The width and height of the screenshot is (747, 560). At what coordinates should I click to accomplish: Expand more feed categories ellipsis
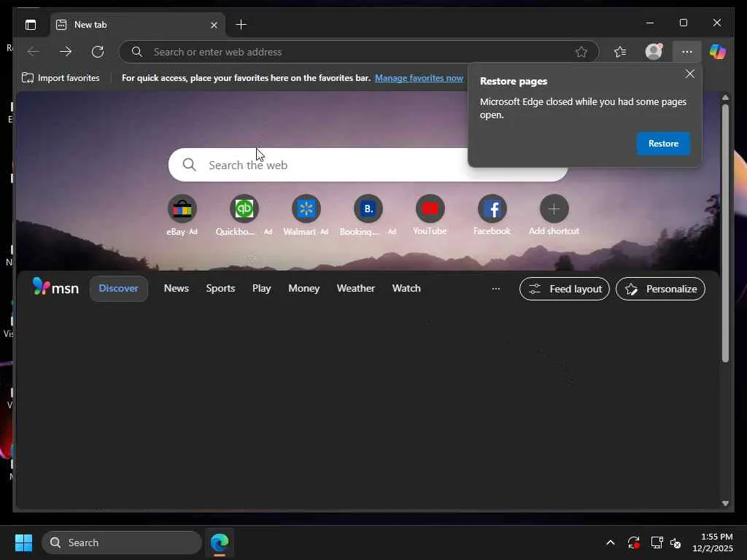tap(496, 289)
